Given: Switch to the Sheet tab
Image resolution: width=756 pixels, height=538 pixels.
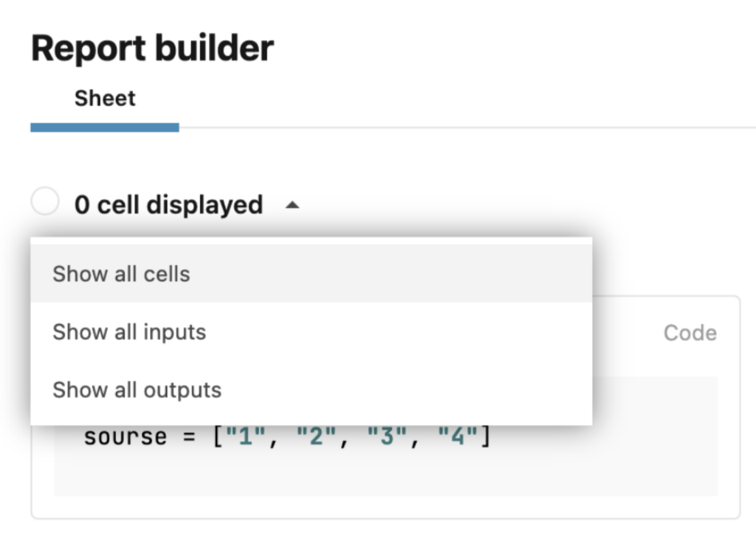Looking at the screenshot, I should [105, 99].
